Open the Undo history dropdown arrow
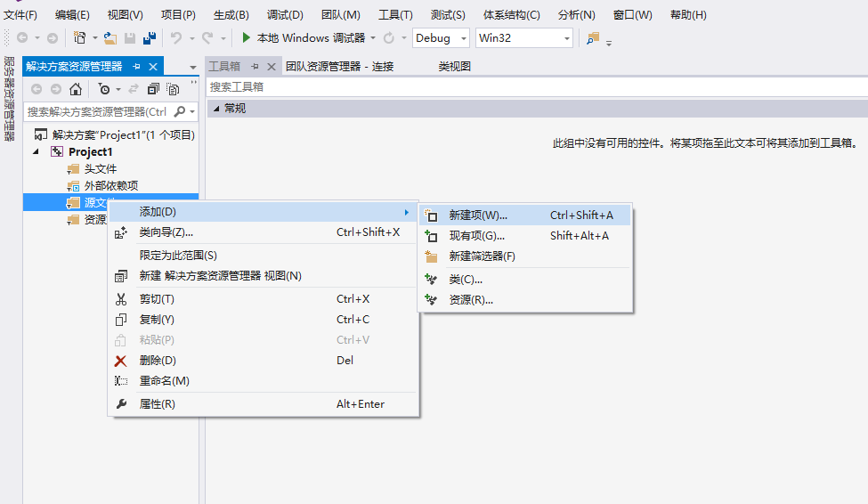This screenshot has width=868, height=504. (191, 37)
